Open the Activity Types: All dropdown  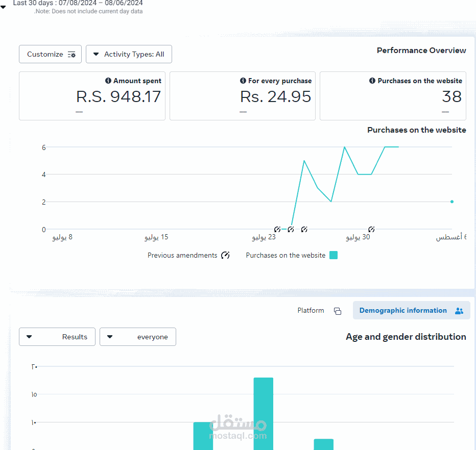click(129, 54)
